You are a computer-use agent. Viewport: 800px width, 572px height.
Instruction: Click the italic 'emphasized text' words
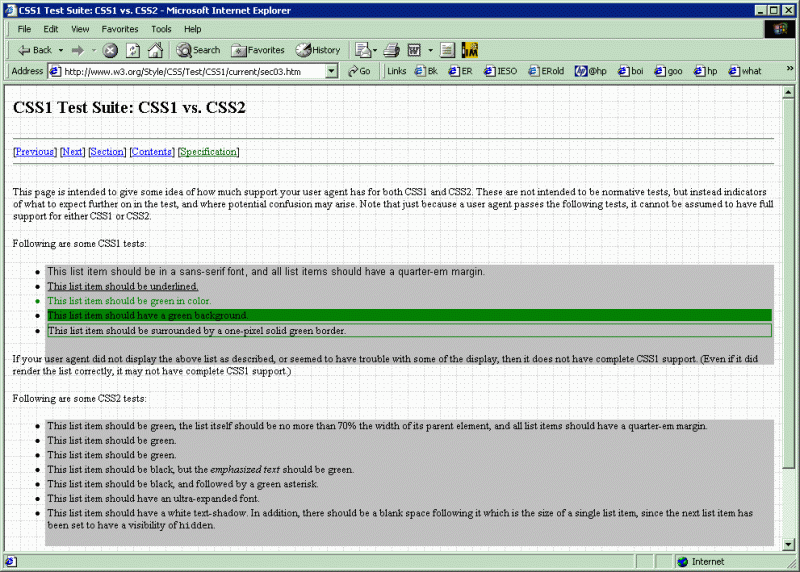[x=245, y=469]
